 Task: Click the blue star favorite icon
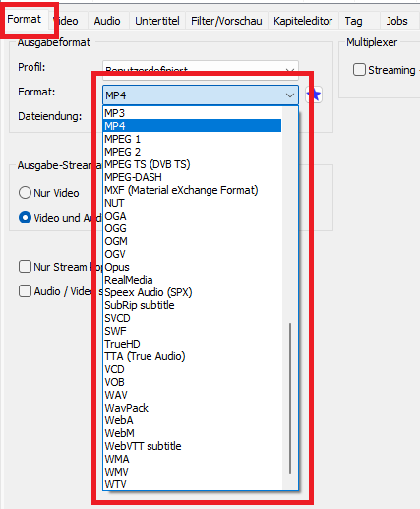pos(314,95)
